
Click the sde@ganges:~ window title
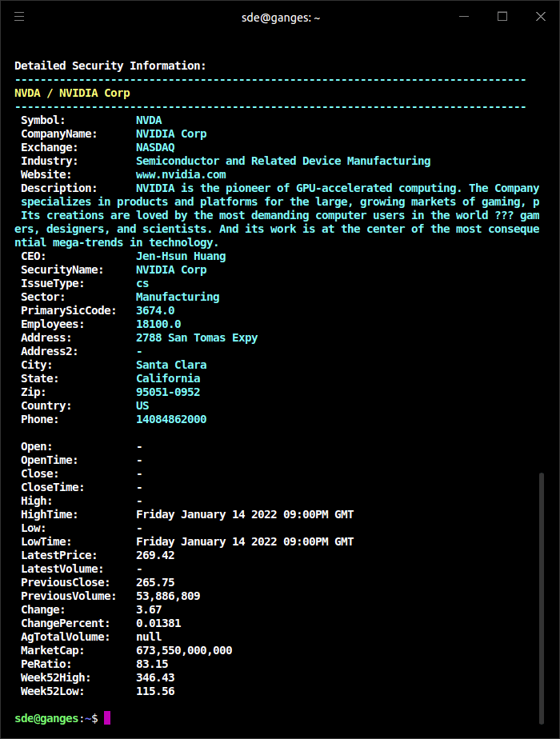point(281,18)
